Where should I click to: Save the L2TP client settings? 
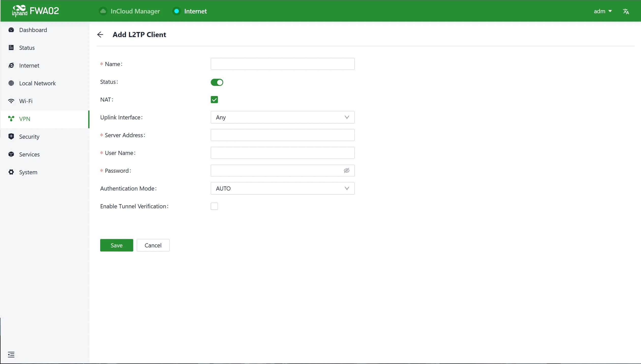pos(116,245)
